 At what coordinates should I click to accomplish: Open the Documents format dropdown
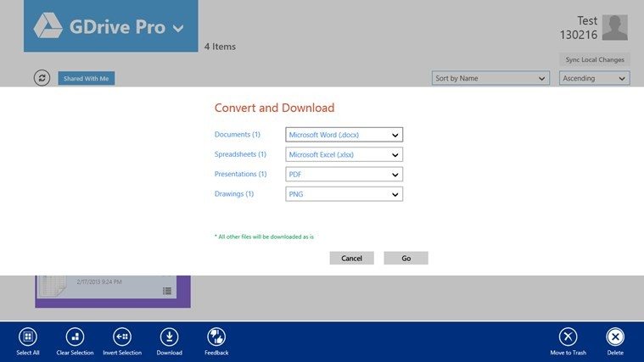tap(344, 135)
